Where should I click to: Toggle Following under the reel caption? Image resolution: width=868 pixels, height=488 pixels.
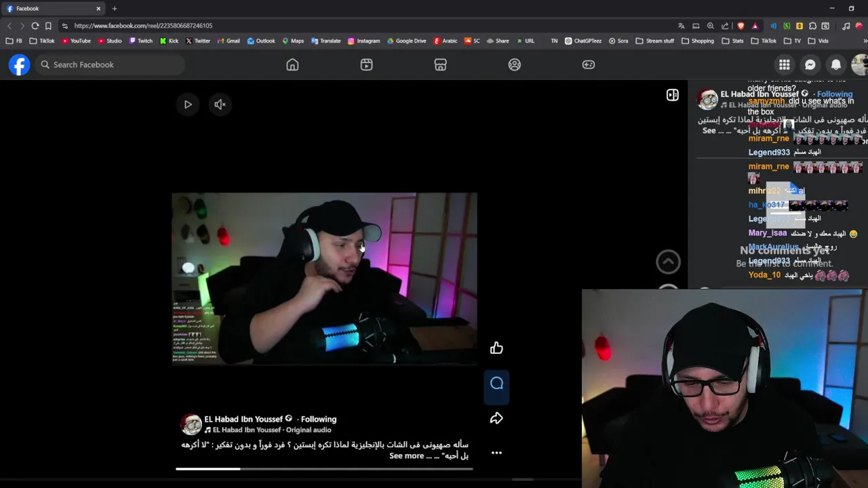pyautogui.click(x=318, y=419)
